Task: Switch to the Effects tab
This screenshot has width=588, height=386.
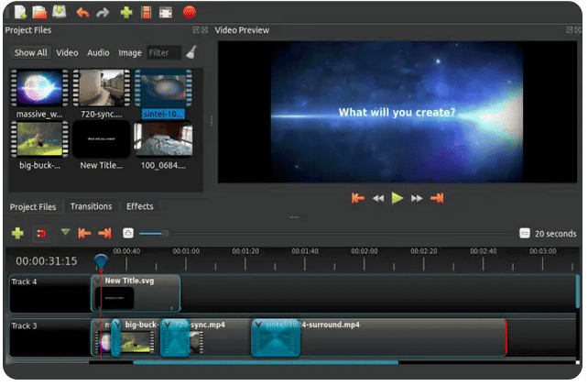Action: coord(140,206)
